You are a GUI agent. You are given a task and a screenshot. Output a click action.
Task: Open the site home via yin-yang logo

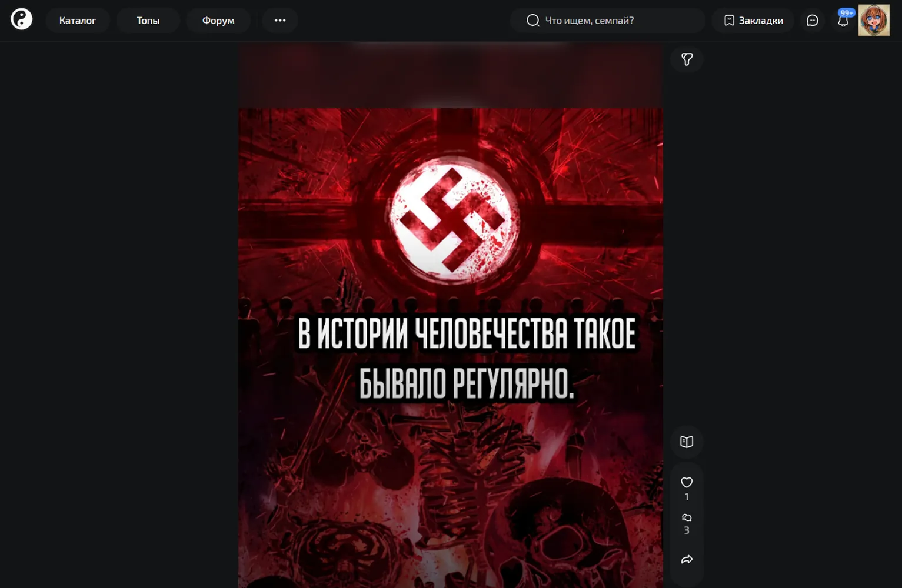(22, 19)
